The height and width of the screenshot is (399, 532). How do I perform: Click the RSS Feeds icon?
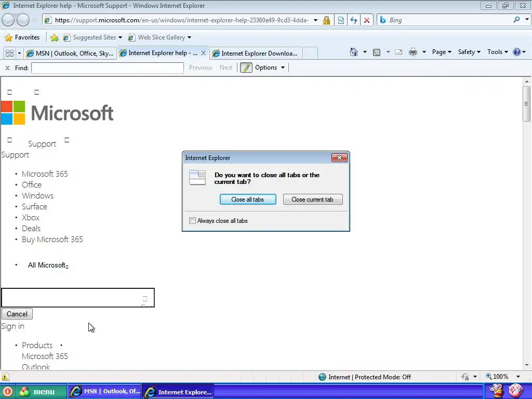pos(376,52)
